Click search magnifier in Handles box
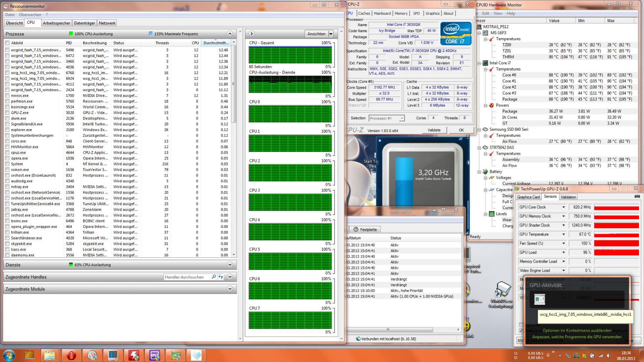This screenshot has height=362, width=644. point(214,277)
